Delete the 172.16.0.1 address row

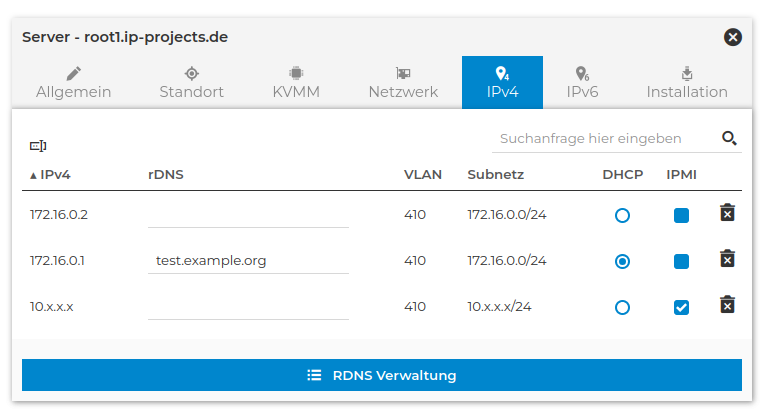pyautogui.click(x=728, y=259)
